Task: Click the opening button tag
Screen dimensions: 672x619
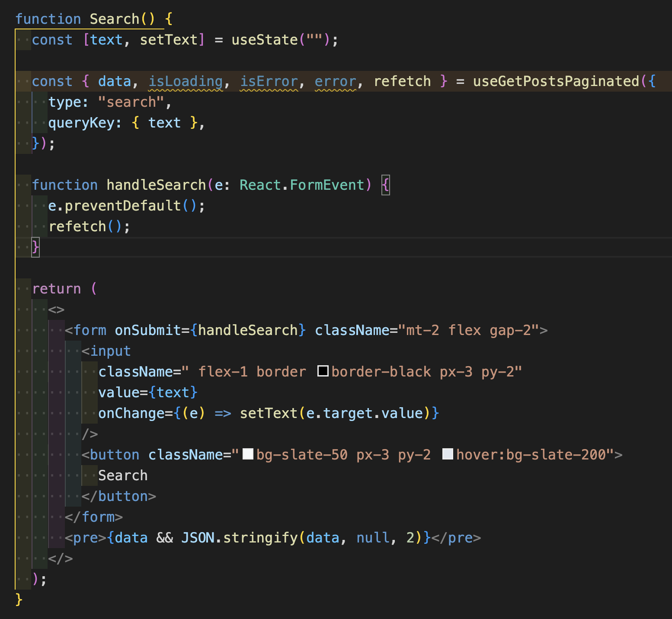Action: click(x=111, y=455)
